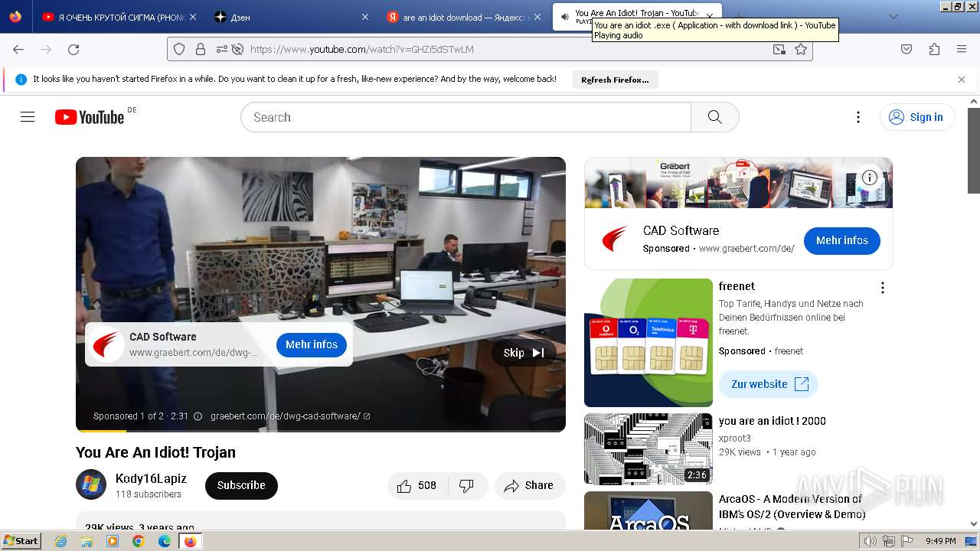980x551 pixels.
Task: Click Mehr infos on the video ad overlay
Action: (x=312, y=344)
